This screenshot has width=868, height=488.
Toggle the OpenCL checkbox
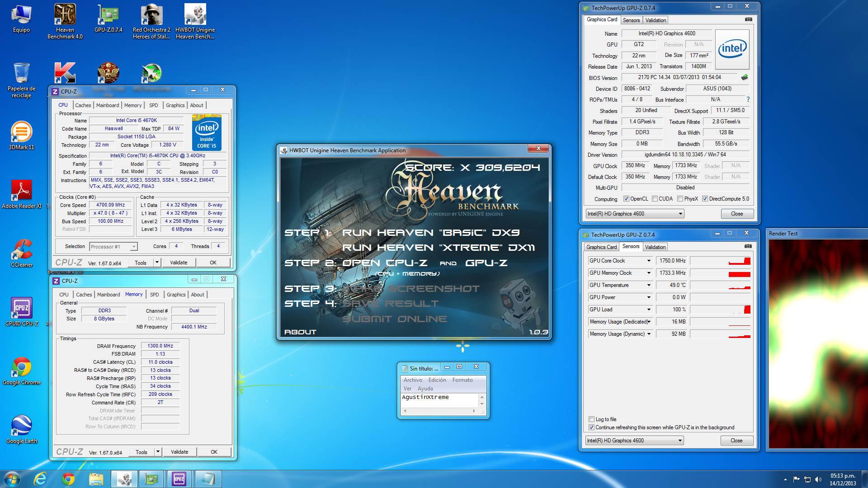(626, 199)
